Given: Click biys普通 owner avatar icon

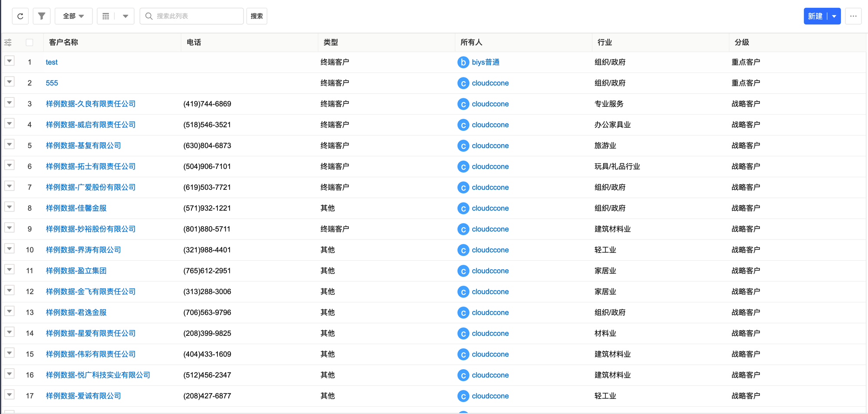Looking at the screenshot, I should click(x=463, y=62).
